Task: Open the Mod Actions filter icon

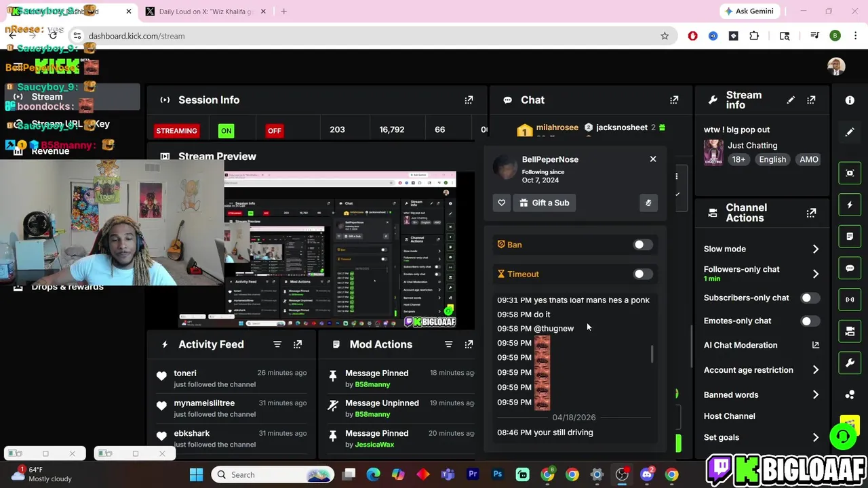Action: click(448, 344)
